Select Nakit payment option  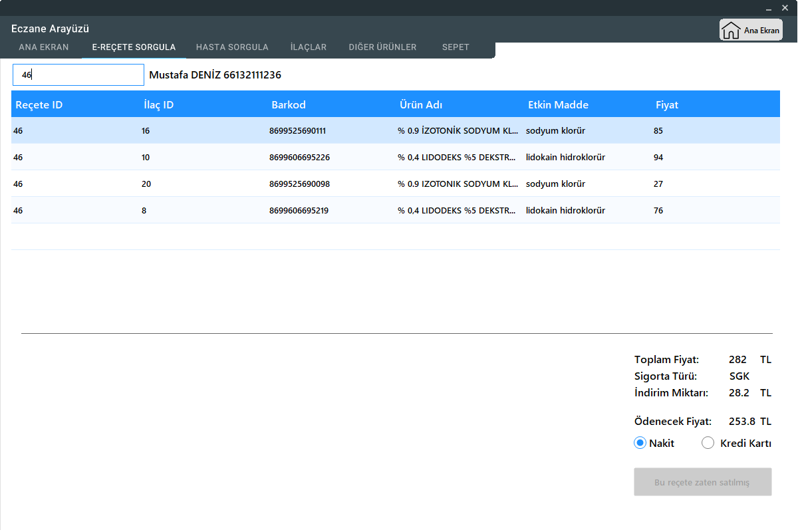tap(640, 444)
